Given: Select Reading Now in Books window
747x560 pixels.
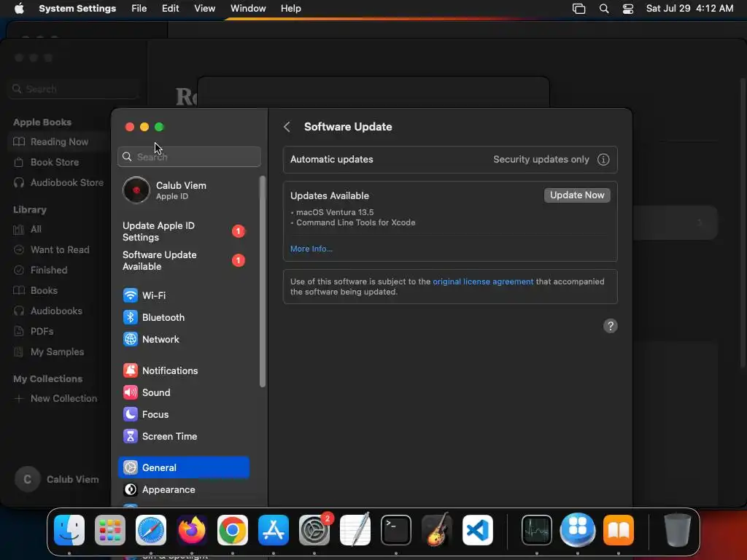Looking at the screenshot, I should [58, 142].
